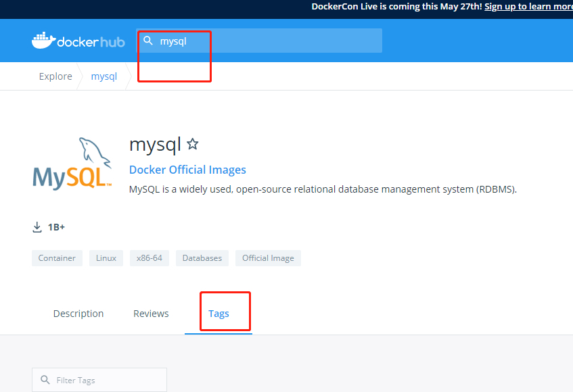573x392 pixels.
Task: Click the Filter Tags magnifier icon
Action: coord(45,380)
